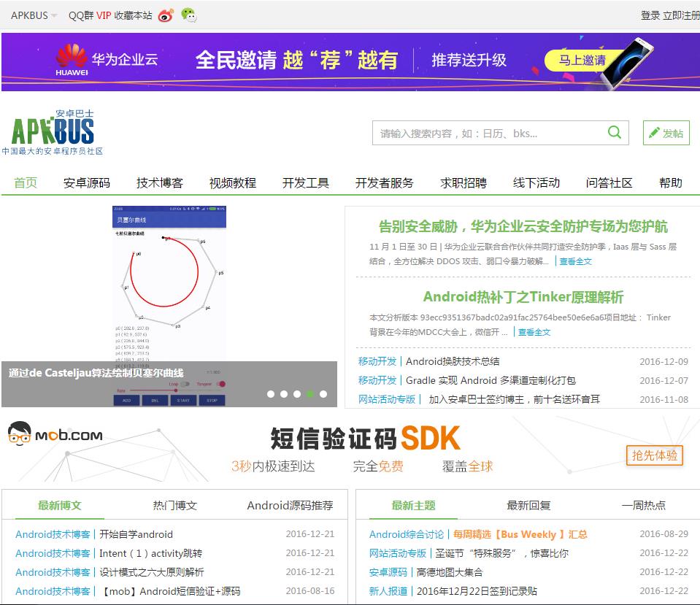Select second carousel slide dot
The width and height of the screenshot is (700, 605).
coord(284,394)
